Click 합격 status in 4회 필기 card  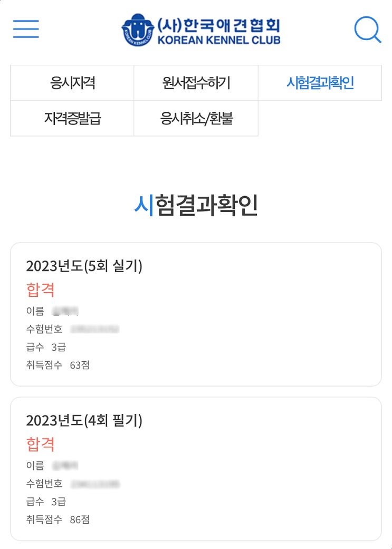click(x=40, y=444)
